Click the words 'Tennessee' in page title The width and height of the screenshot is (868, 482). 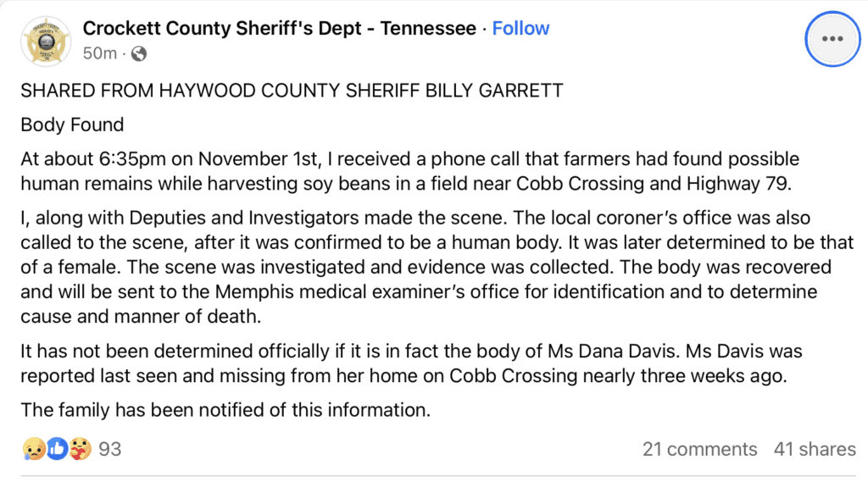click(428, 28)
